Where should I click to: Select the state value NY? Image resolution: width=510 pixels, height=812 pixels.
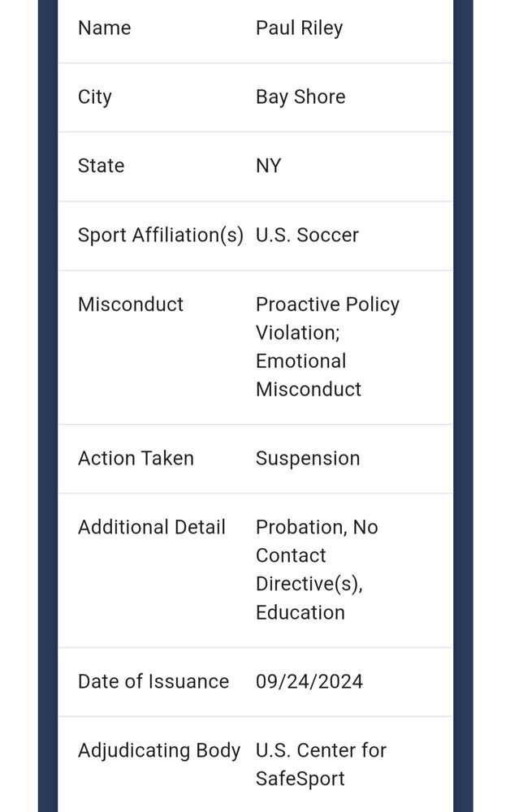pos(268,166)
